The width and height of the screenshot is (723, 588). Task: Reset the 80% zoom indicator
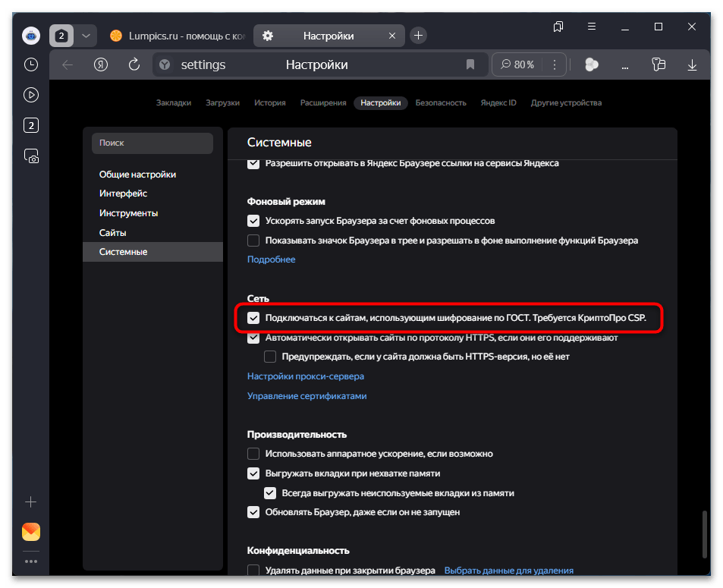pyautogui.click(x=517, y=64)
